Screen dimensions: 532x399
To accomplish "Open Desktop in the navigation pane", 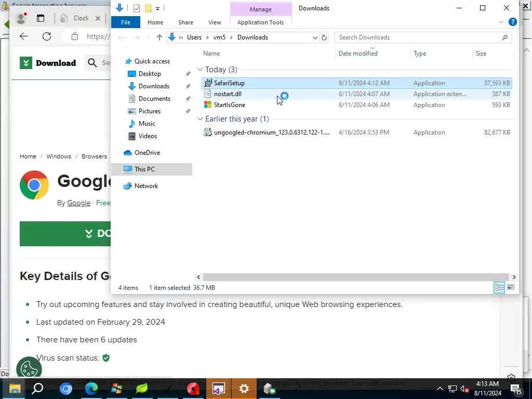I will 150,74.
